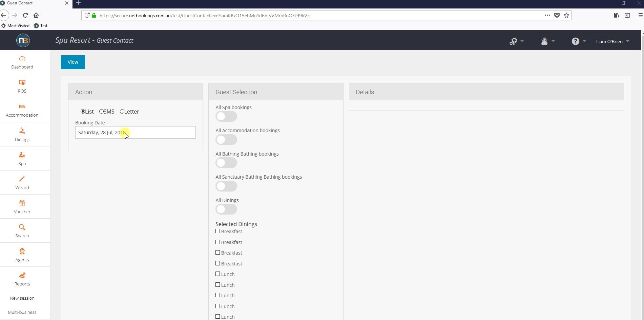Check the first Breakfast checkbox
Screen dimensions: 644x320
pyautogui.click(x=217, y=231)
